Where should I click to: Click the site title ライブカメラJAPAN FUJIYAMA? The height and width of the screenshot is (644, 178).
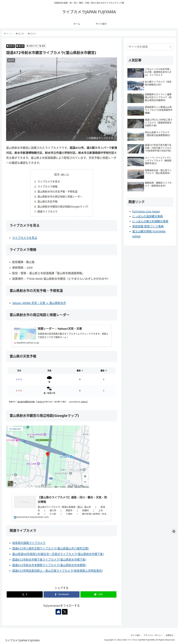[x=89, y=12]
